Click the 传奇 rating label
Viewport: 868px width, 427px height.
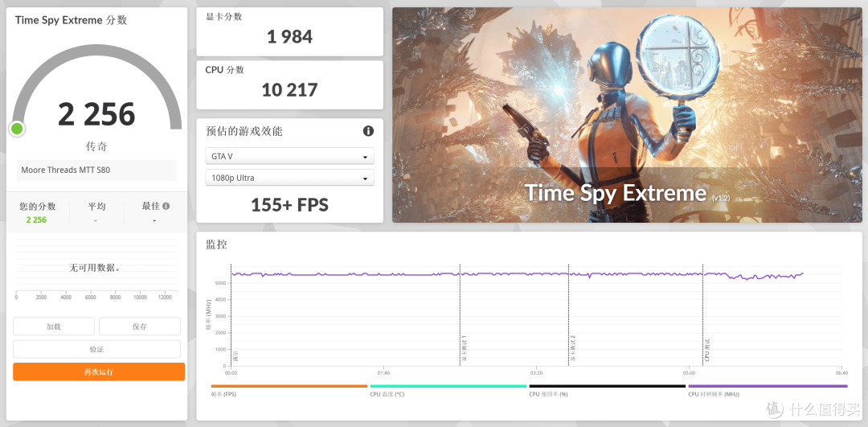pyautogui.click(x=96, y=146)
